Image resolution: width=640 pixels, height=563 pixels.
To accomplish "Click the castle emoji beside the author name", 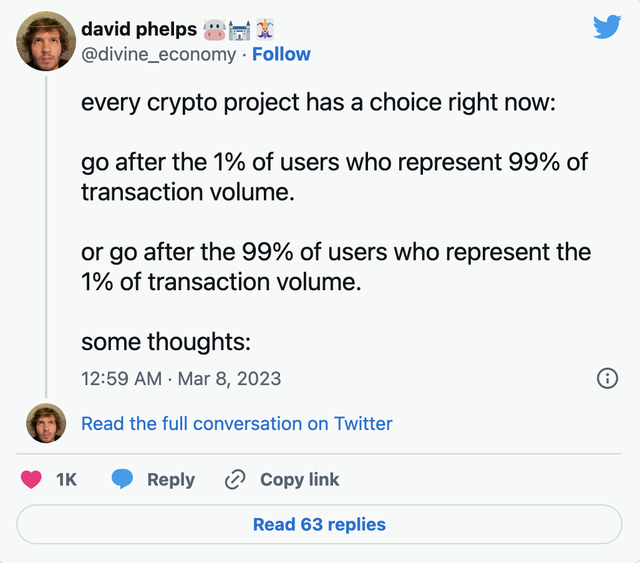I will (x=243, y=27).
